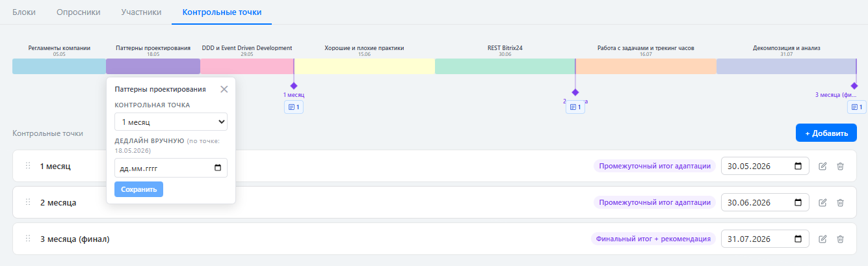Edit the 2 месяца control point
The width and height of the screenshot is (868, 266).
tap(822, 203)
